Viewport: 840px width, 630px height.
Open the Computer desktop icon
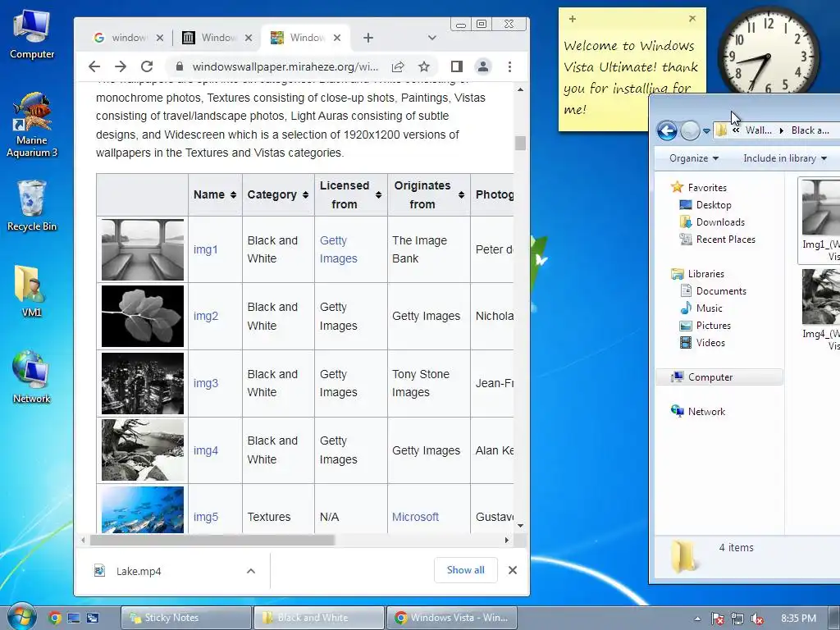point(32,34)
